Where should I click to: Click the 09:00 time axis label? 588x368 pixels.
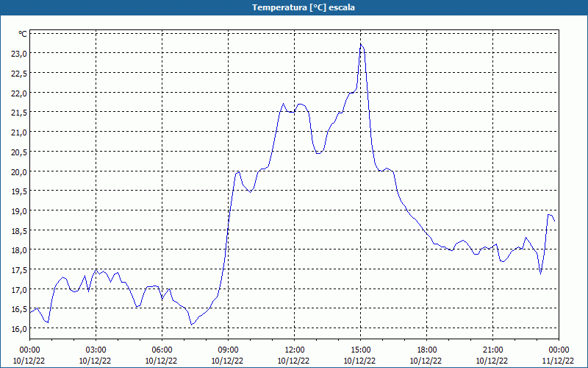[228, 350]
